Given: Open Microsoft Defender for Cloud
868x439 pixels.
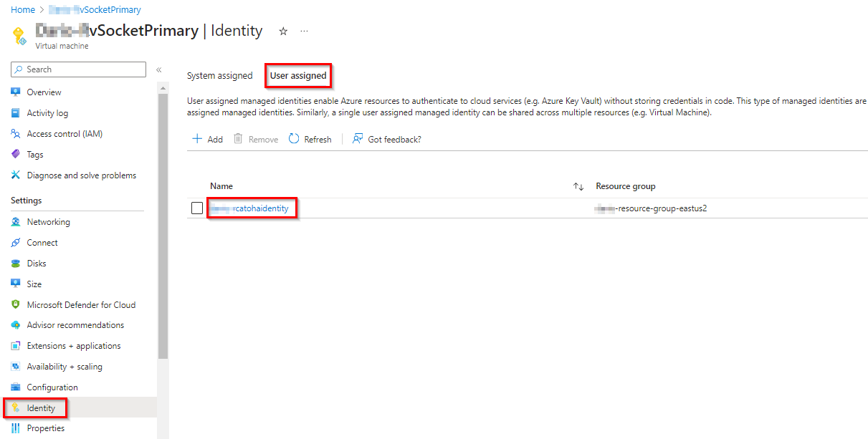Looking at the screenshot, I should [81, 305].
